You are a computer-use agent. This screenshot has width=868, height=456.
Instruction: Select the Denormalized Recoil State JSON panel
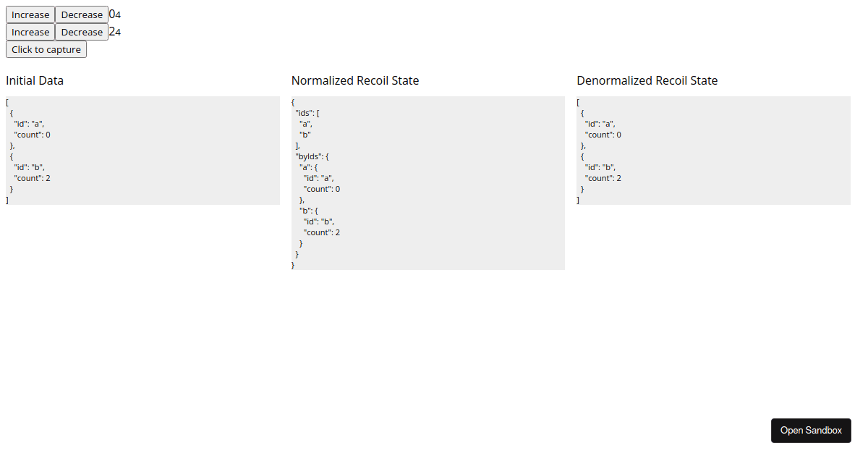pos(712,150)
